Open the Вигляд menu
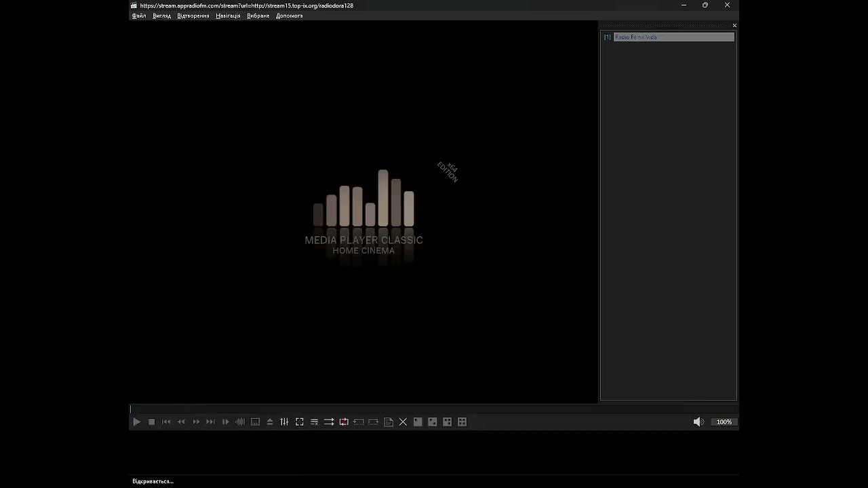Image resolution: width=868 pixels, height=488 pixels. coord(162,16)
